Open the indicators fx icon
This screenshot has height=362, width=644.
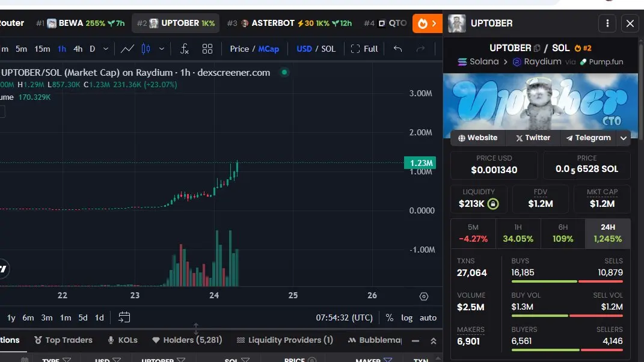pos(185,49)
